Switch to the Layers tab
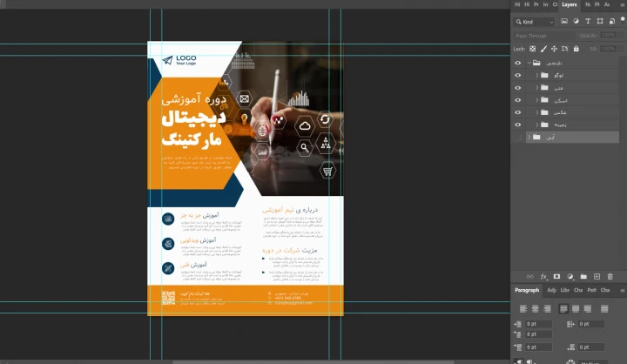Viewport: 627px width, 364px height. tap(570, 4)
